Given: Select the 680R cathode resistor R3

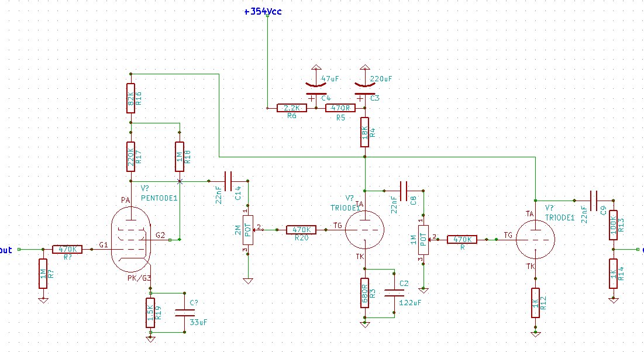Looking at the screenshot, I should 365,293.
